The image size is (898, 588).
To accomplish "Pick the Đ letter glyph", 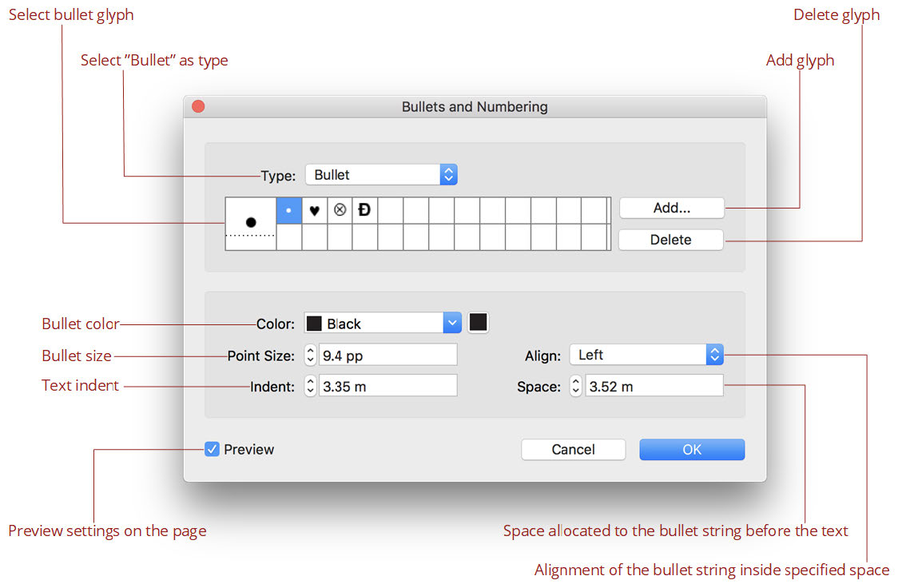I will (x=365, y=211).
